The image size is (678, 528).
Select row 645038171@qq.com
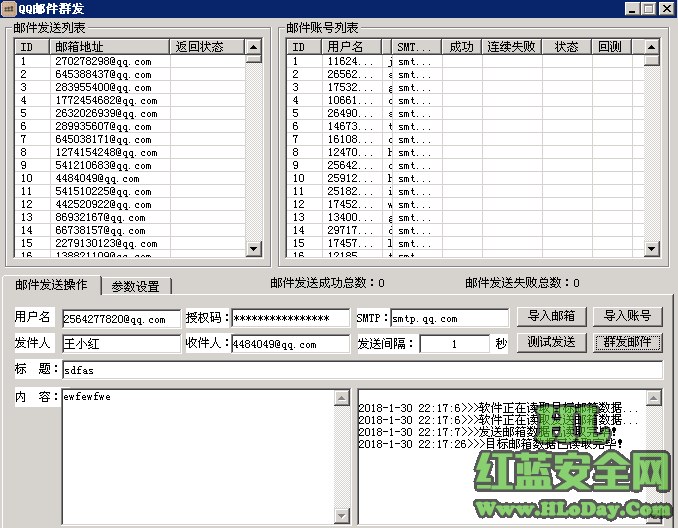(x=130, y=139)
